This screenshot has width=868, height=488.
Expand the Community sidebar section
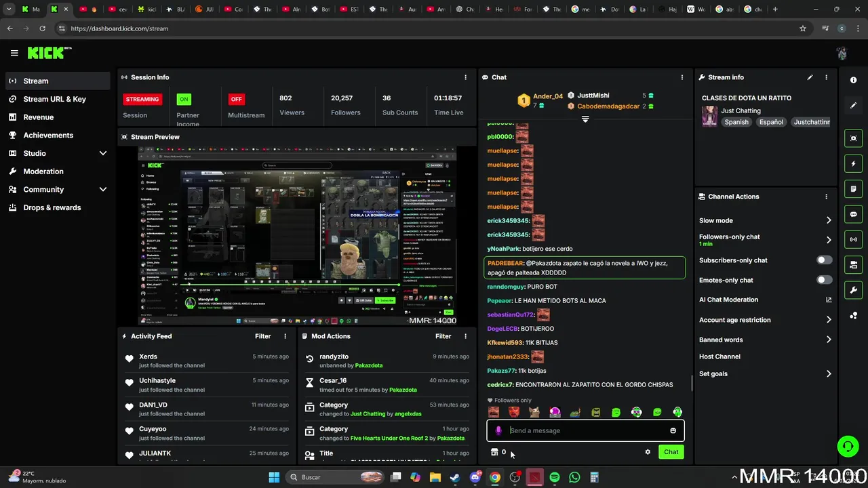point(103,189)
